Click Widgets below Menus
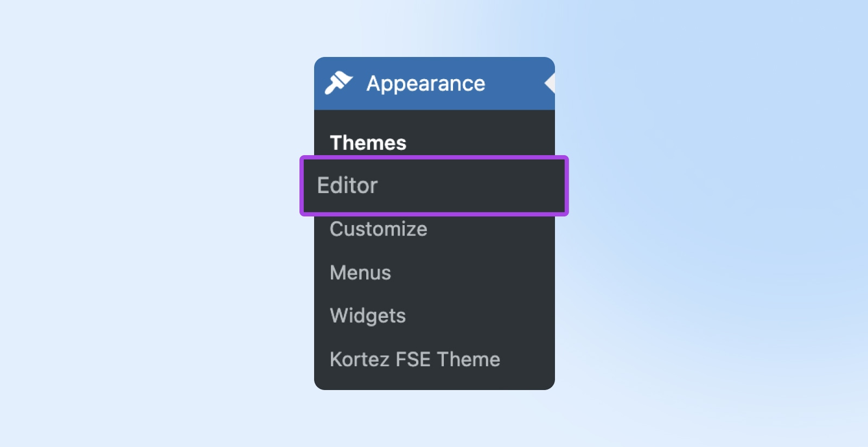The width and height of the screenshot is (868, 447). pyautogui.click(x=367, y=316)
